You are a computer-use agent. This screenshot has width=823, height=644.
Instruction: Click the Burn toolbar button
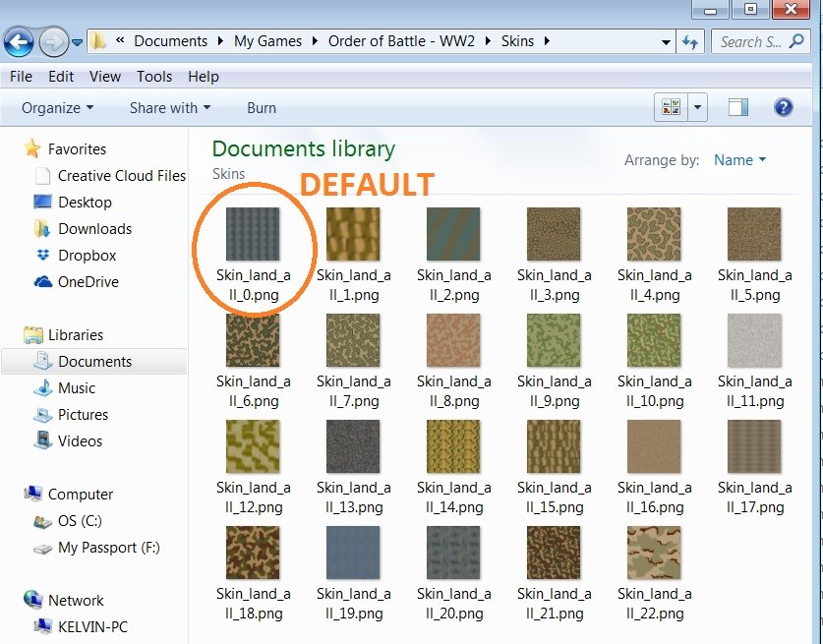(262, 108)
